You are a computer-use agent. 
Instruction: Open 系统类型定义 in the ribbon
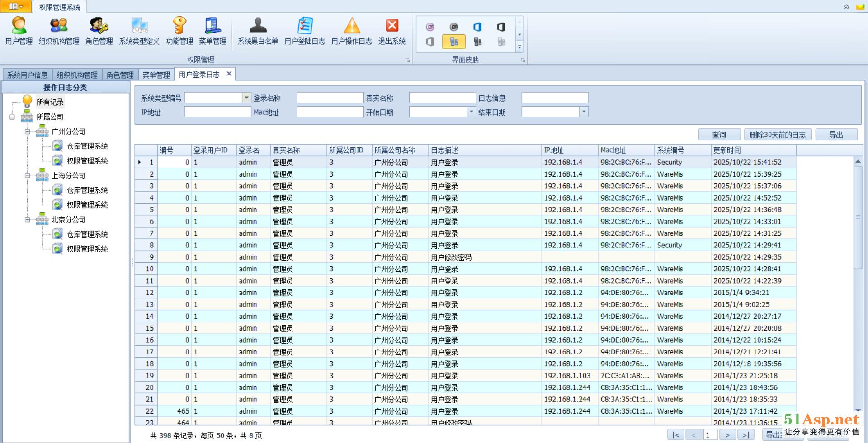point(139,31)
